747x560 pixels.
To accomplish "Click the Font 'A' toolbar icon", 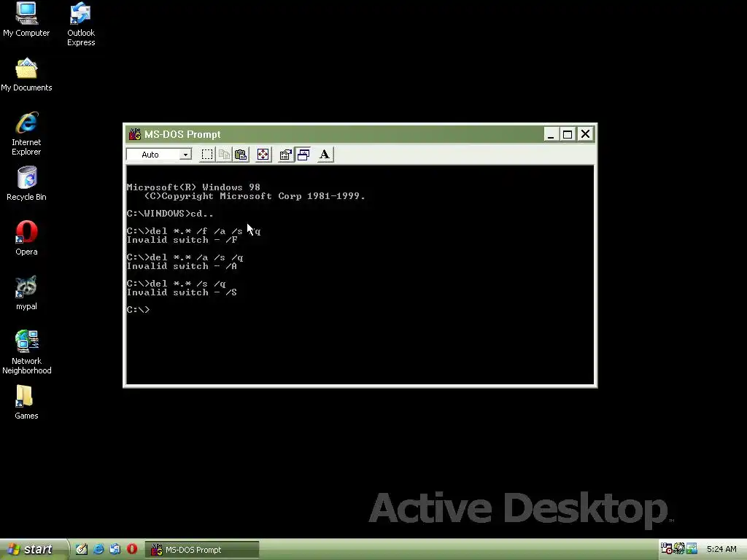I will point(325,155).
